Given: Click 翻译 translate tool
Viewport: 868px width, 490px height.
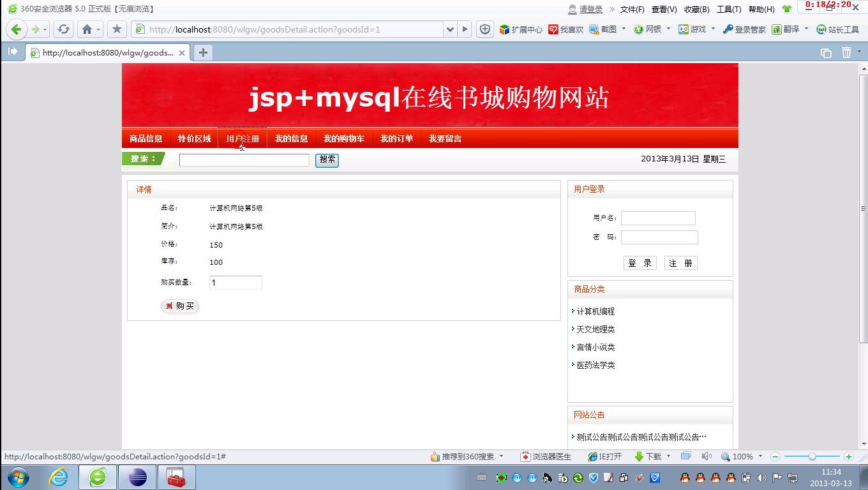Looking at the screenshot, I should 786,29.
